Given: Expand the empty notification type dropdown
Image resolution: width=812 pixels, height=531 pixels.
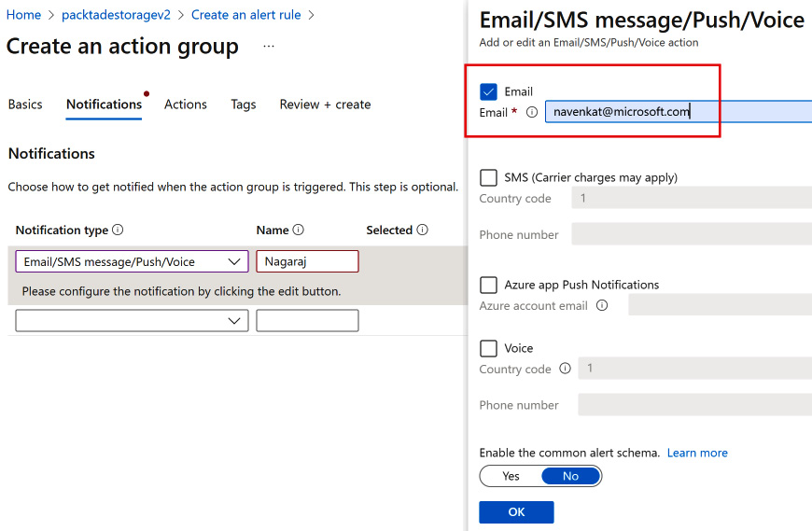Looking at the screenshot, I should pos(132,321).
